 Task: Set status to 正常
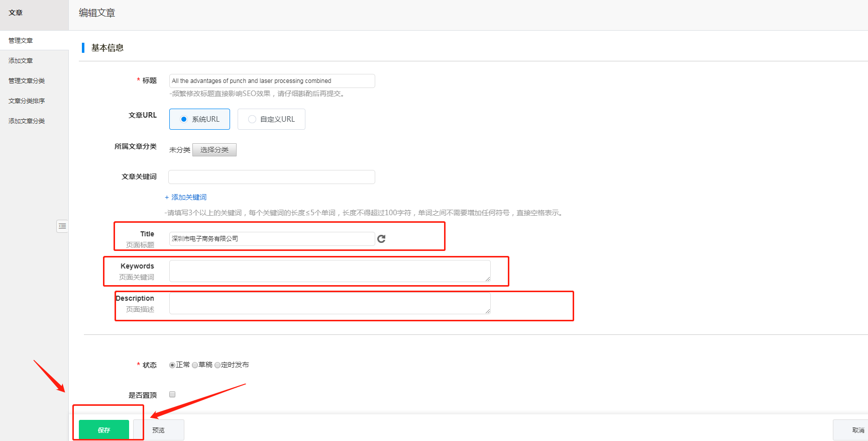coord(172,365)
